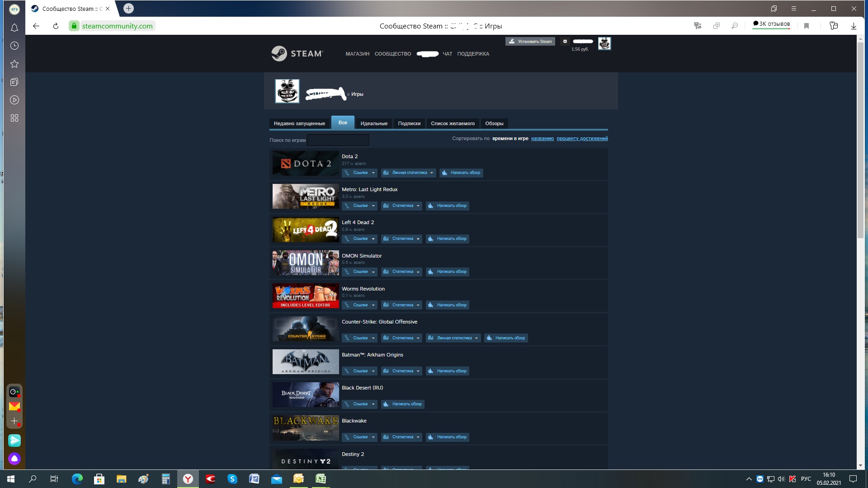Switch to Подписки tab

[x=409, y=123]
